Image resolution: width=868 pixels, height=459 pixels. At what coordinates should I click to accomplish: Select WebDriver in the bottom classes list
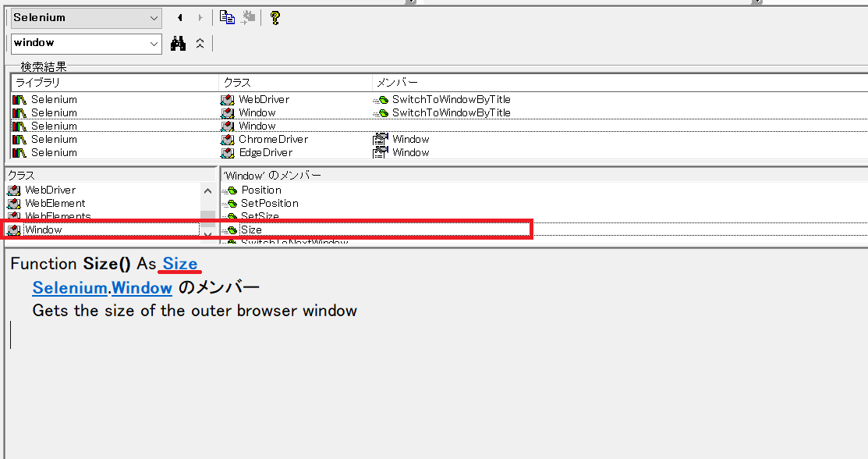coord(51,190)
